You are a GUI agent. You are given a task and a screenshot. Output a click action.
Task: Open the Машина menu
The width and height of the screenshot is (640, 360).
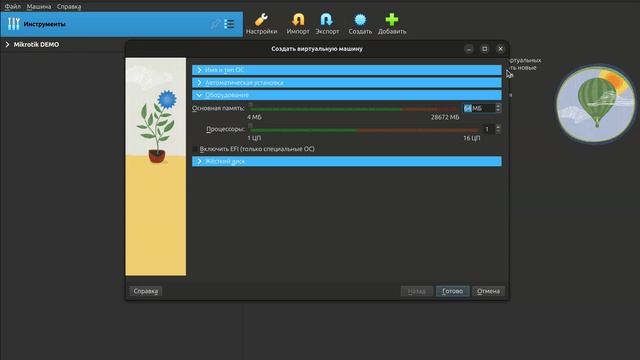point(39,7)
